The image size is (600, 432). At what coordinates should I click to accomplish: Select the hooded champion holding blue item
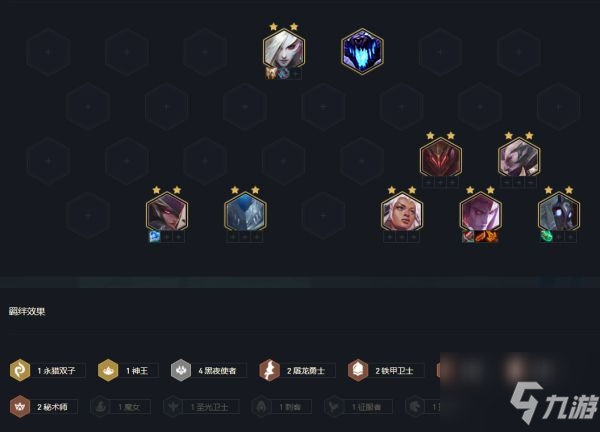pos(167,213)
